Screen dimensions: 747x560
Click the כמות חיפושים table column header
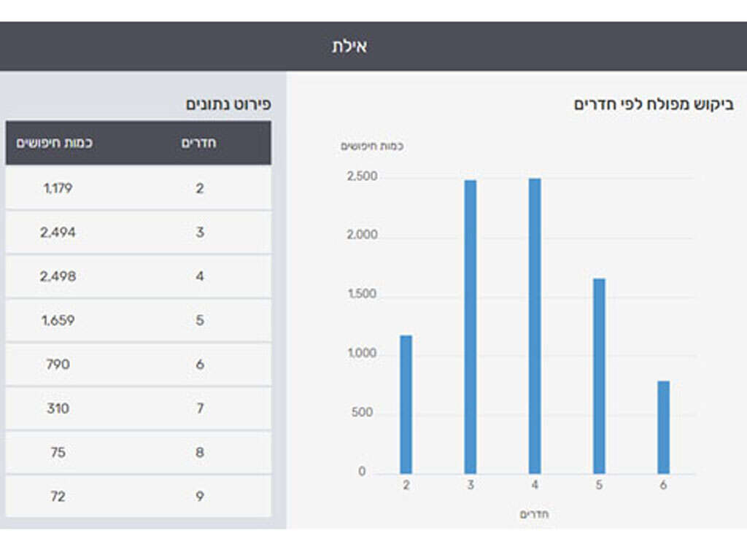pos(54,143)
